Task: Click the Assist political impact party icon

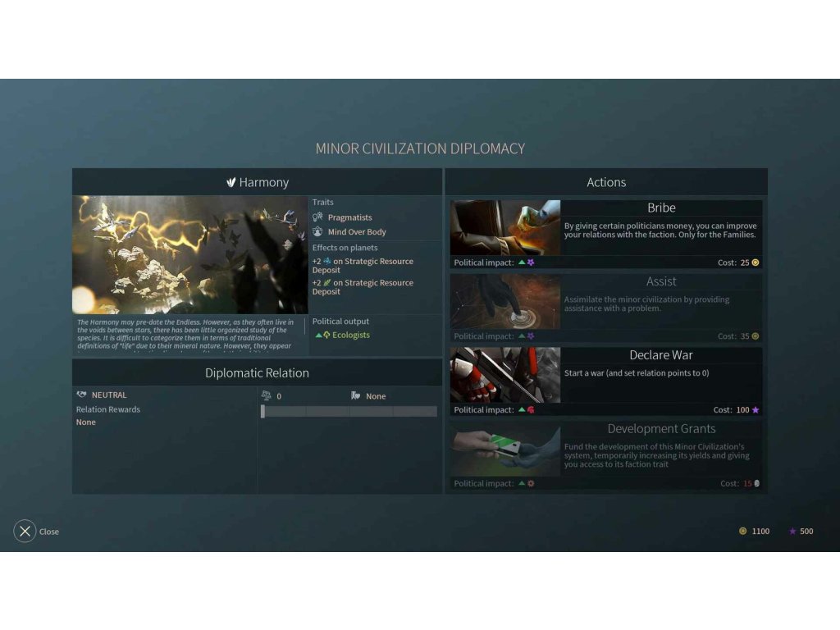Action: tap(531, 336)
